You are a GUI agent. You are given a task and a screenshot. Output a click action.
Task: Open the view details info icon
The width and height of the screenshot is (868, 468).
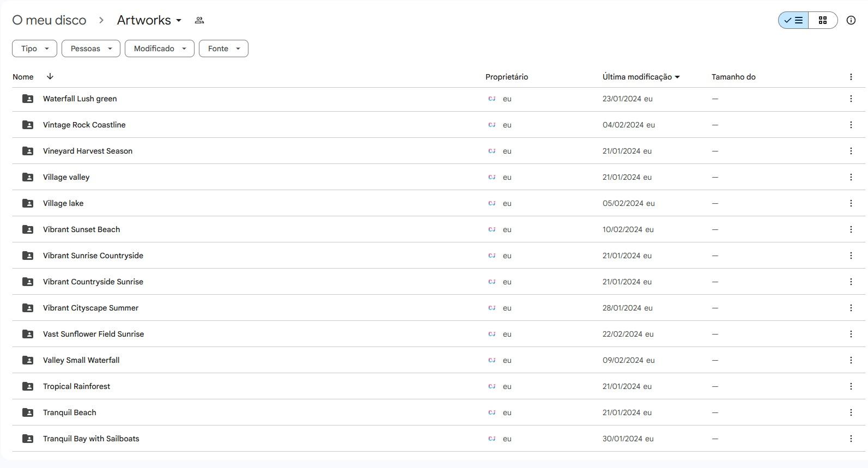pos(851,20)
